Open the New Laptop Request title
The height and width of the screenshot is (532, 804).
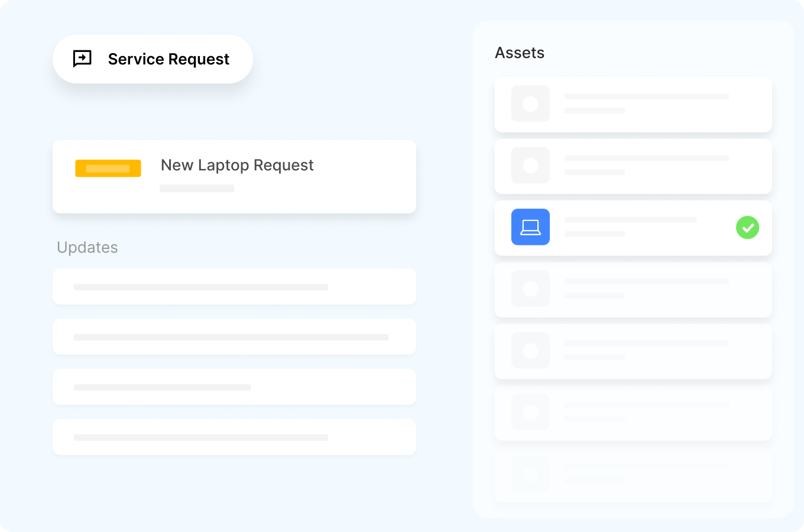(237, 166)
